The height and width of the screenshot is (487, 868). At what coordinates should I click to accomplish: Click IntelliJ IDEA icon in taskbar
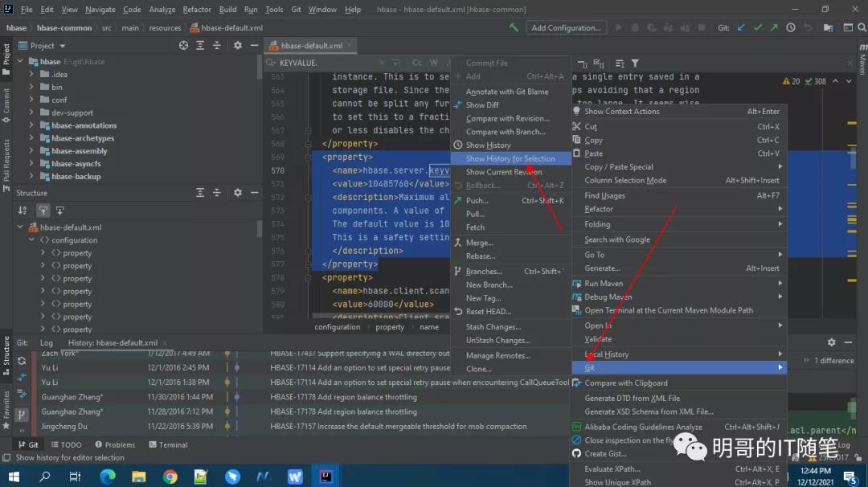pyautogui.click(x=326, y=476)
